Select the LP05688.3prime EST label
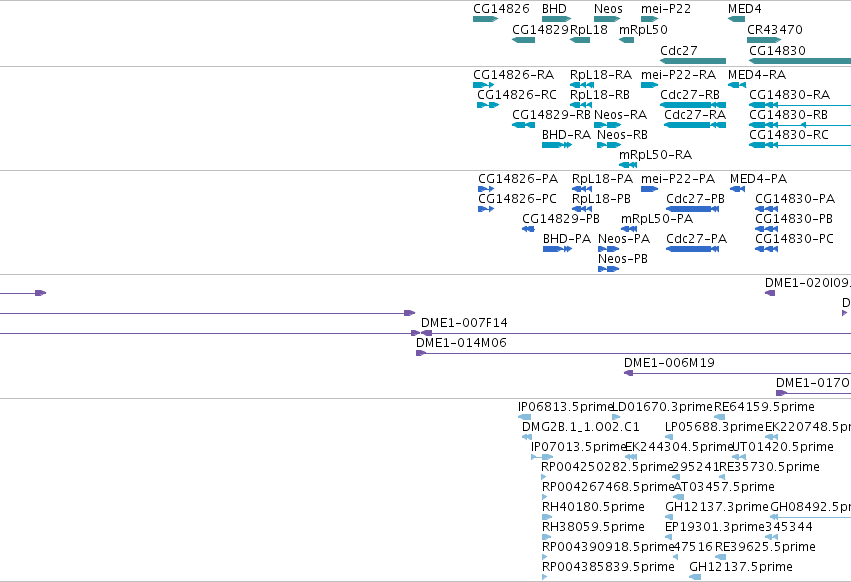851x582 pixels. [x=714, y=427]
